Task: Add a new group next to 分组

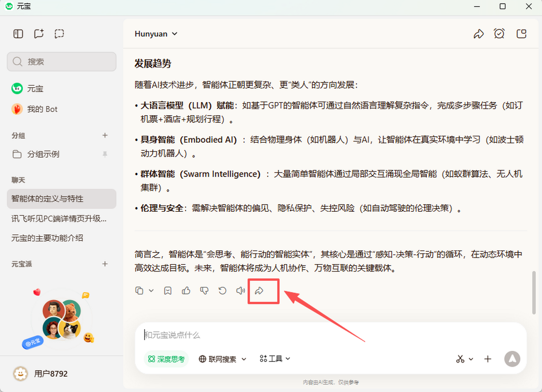Action: click(105, 135)
